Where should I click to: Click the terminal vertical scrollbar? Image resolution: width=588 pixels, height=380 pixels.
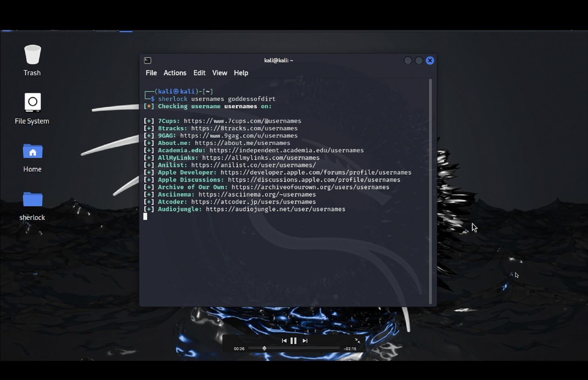point(430,191)
